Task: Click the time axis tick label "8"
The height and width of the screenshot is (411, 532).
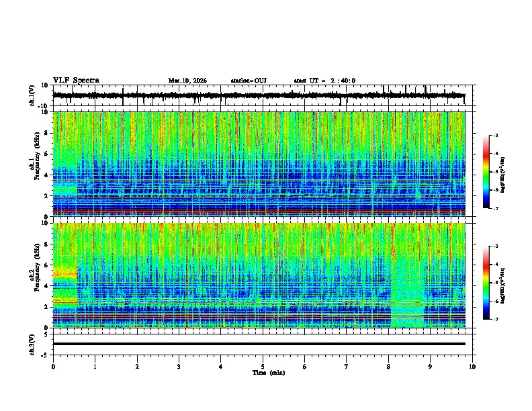Action: click(x=388, y=367)
